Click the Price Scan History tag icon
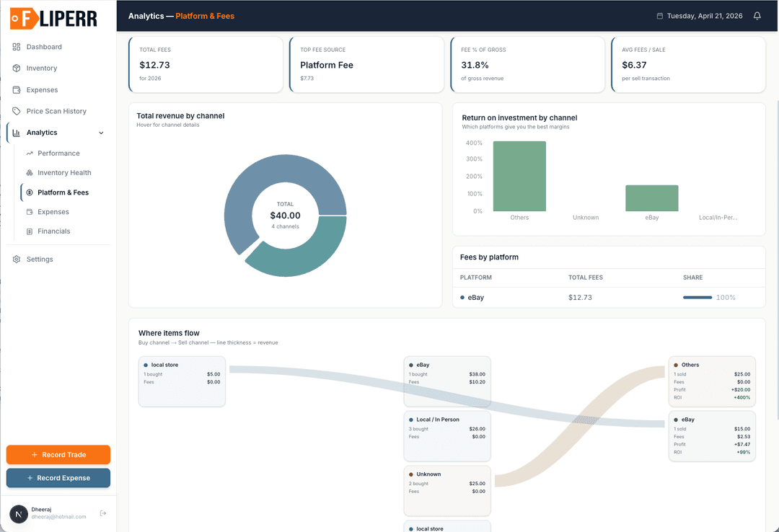The width and height of the screenshot is (779, 532). click(17, 111)
